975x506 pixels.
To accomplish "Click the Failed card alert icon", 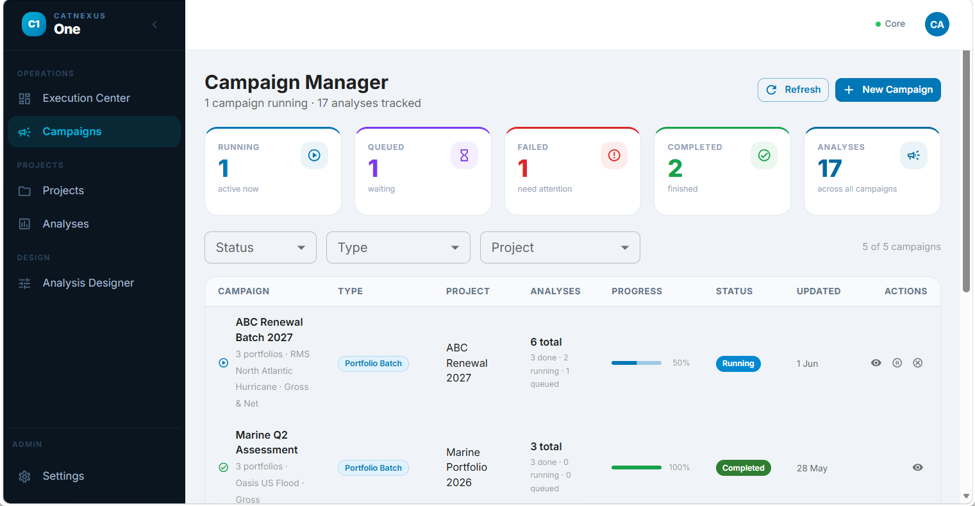I will coord(614,155).
